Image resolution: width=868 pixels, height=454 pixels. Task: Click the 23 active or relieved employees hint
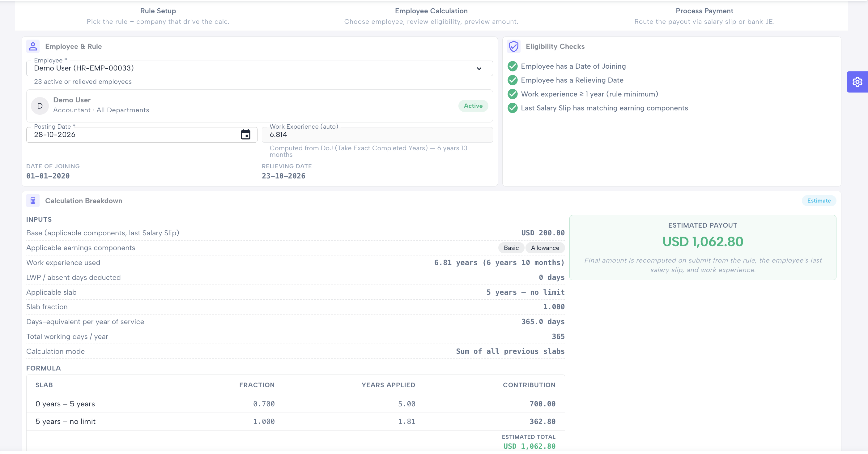83,82
